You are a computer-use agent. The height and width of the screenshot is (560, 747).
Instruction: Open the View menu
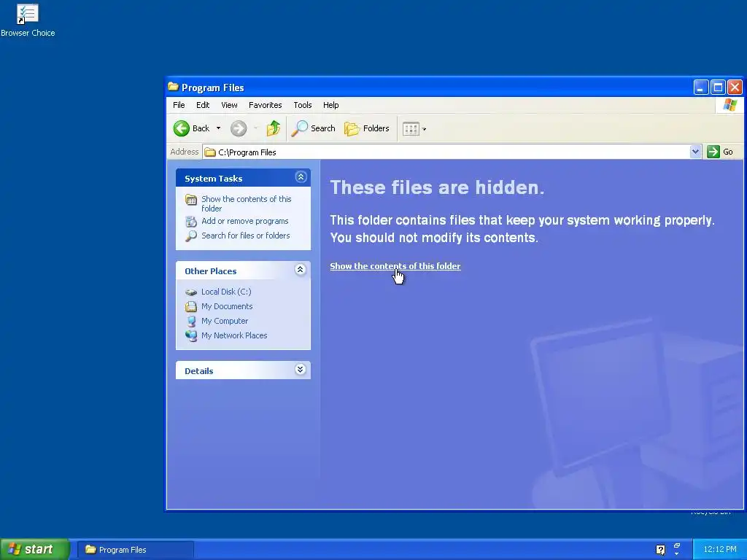coord(229,105)
